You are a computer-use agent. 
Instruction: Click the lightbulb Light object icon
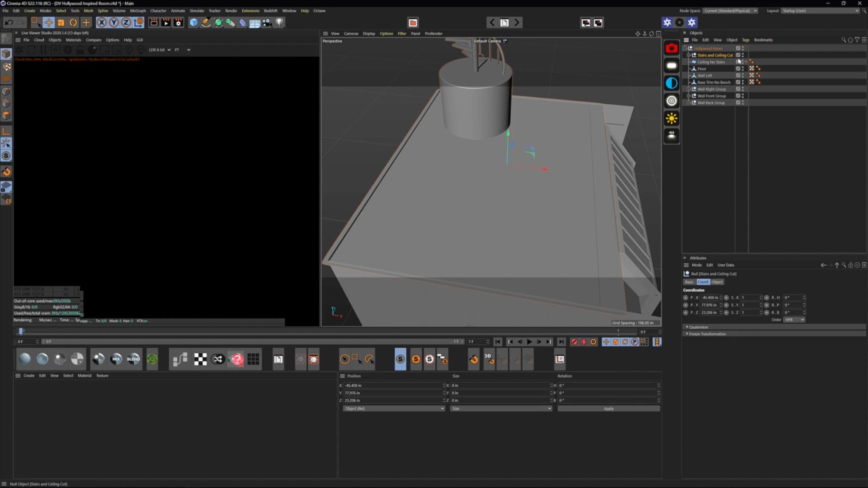point(279,22)
